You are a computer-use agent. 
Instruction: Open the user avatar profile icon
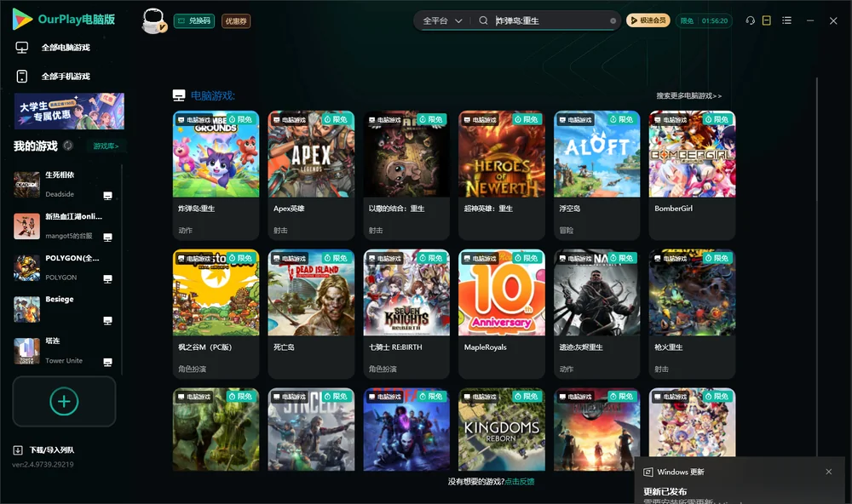click(x=153, y=20)
